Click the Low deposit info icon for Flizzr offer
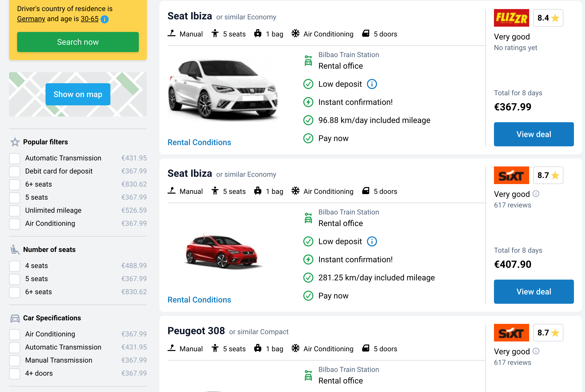This screenshot has width=585, height=392. 371,84
